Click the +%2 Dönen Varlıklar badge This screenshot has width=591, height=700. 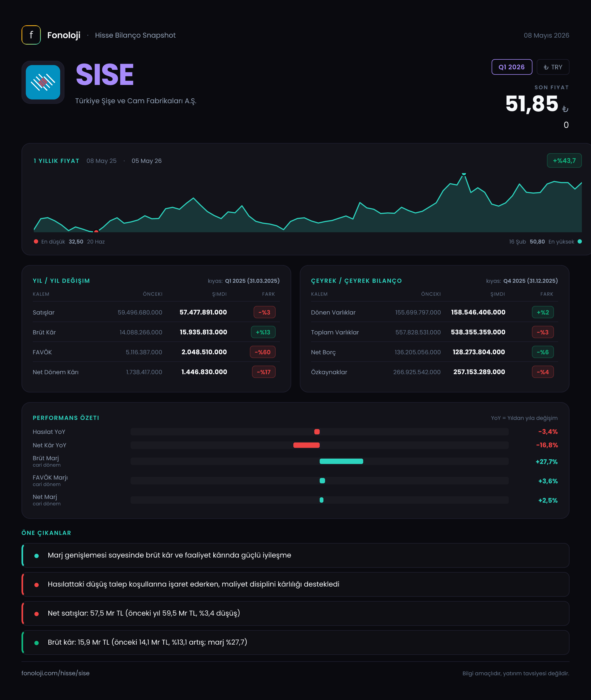[543, 312]
